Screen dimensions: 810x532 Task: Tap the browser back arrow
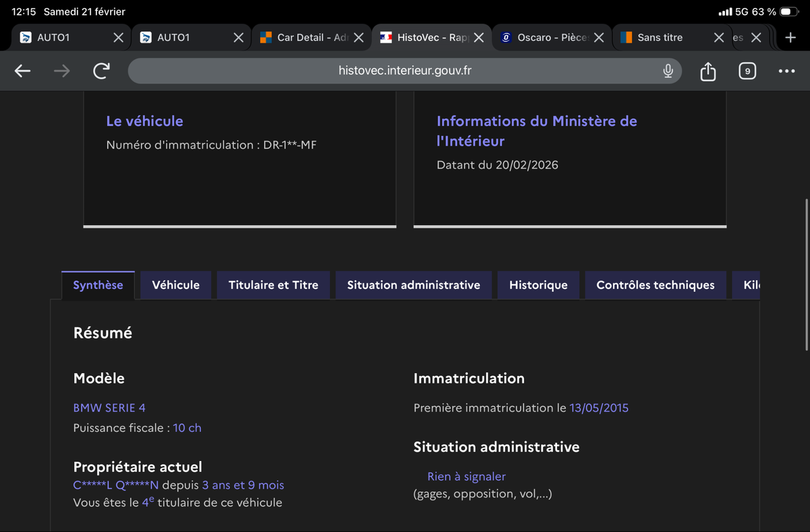tap(22, 71)
